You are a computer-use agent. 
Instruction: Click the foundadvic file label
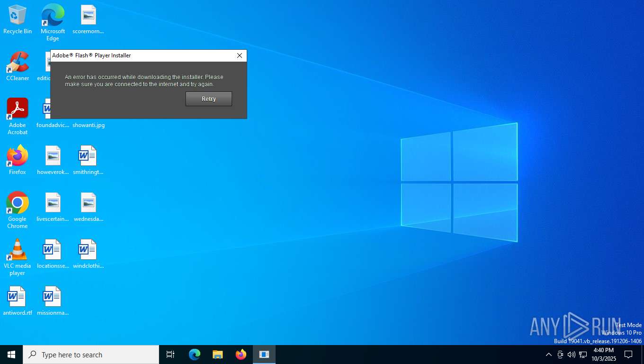53,125
